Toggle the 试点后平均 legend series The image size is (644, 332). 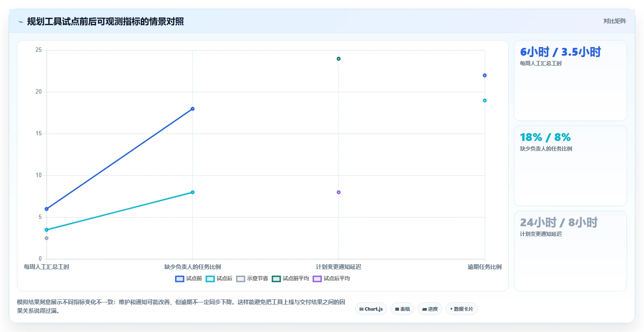tap(331, 278)
